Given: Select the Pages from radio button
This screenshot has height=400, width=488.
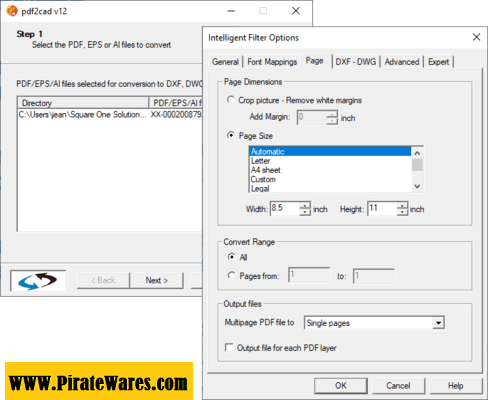Looking at the screenshot, I should 231,276.
